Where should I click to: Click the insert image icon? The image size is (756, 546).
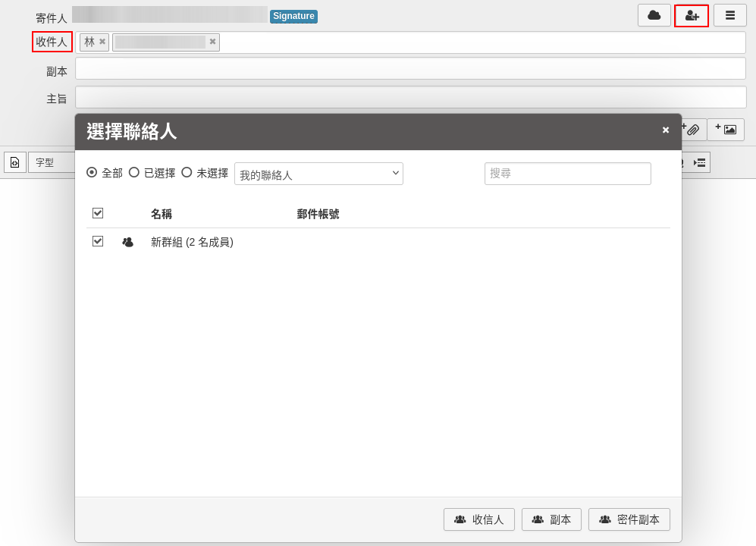pyautogui.click(x=726, y=130)
